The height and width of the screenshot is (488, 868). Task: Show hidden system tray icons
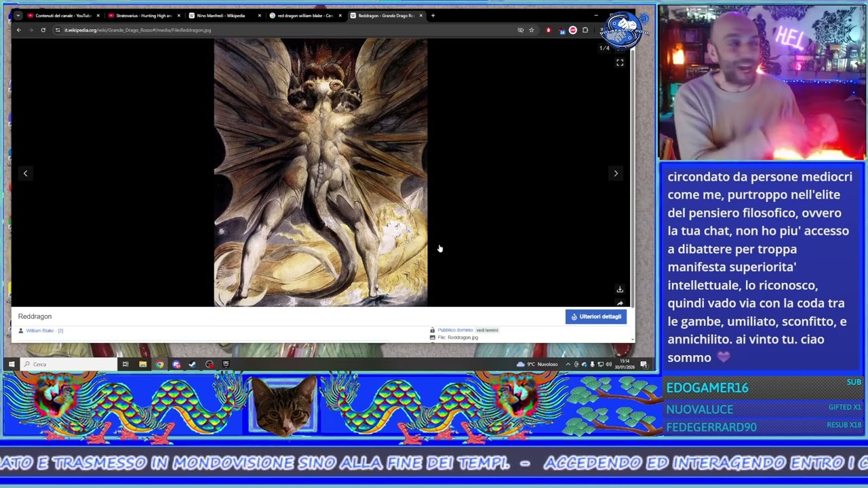pyautogui.click(x=568, y=365)
